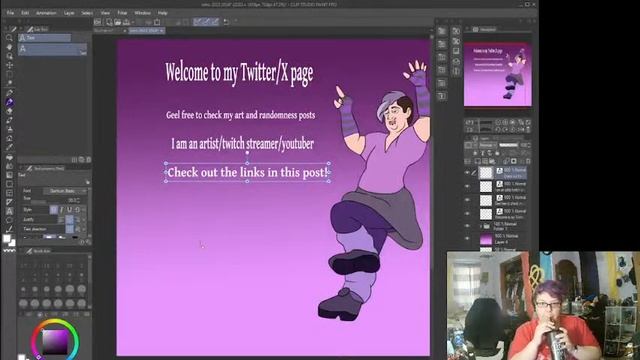Switch to the first inactive canvas tab

(x=110, y=31)
